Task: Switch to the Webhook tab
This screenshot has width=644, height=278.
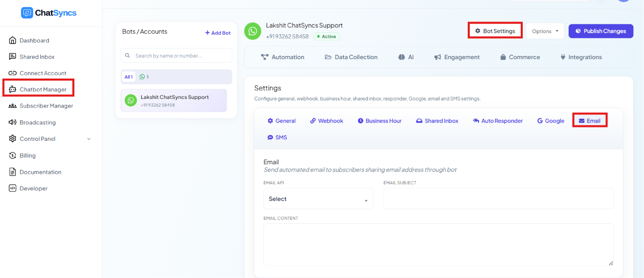Action: point(327,121)
